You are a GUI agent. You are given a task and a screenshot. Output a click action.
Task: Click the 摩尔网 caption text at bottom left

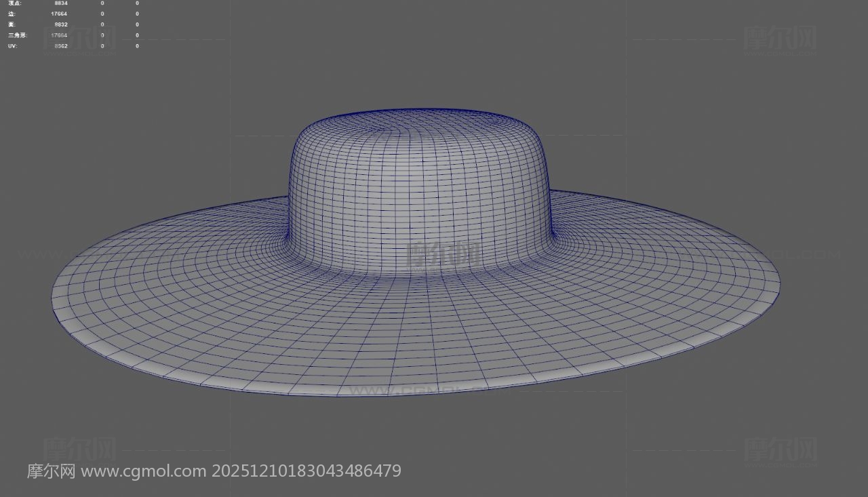pos(52,471)
